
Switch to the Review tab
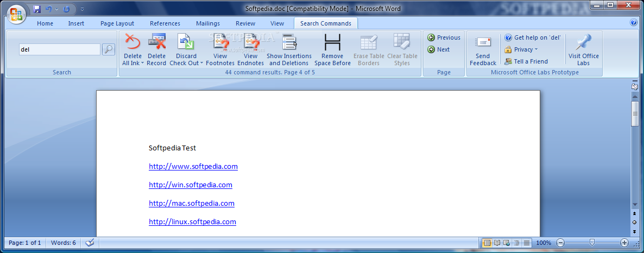pos(245,23)
